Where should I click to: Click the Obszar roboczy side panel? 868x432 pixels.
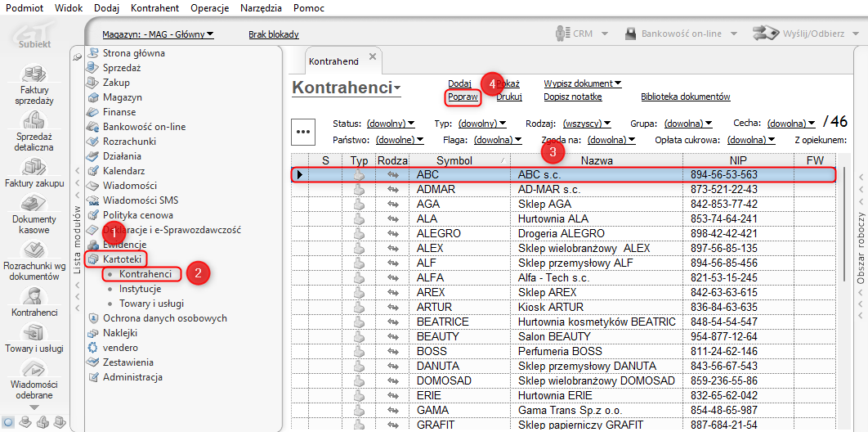(861, 250)
